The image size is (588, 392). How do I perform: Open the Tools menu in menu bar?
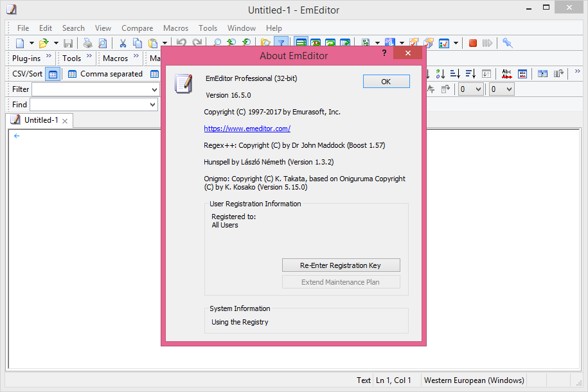coord(208,28)
